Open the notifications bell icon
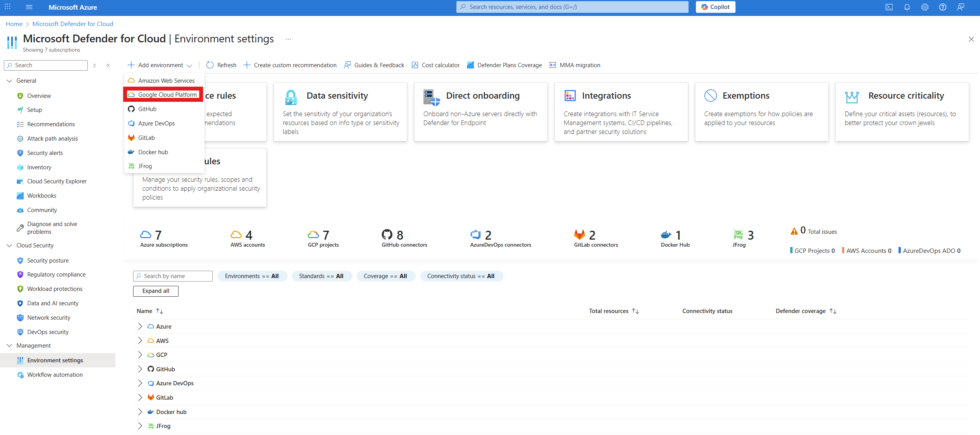 pos(907,7)
